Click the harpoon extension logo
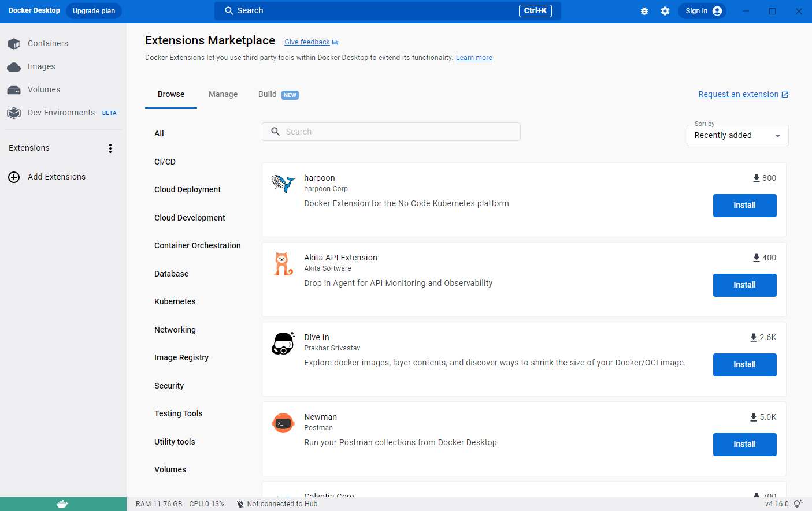 [283, 184]
